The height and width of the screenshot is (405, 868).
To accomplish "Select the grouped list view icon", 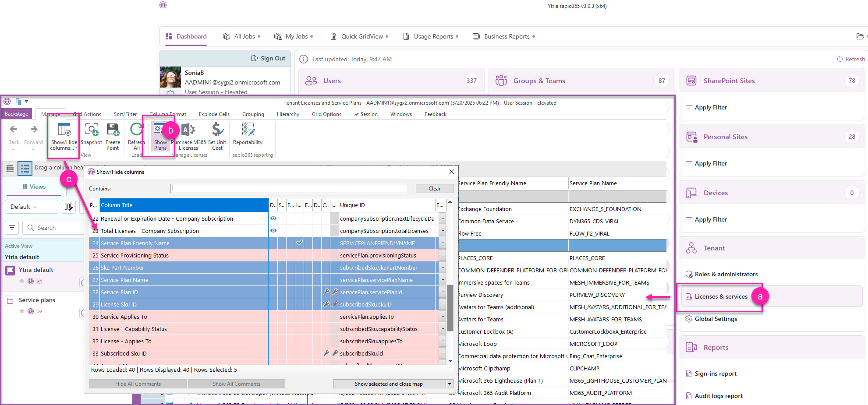I will click(25, 169).
